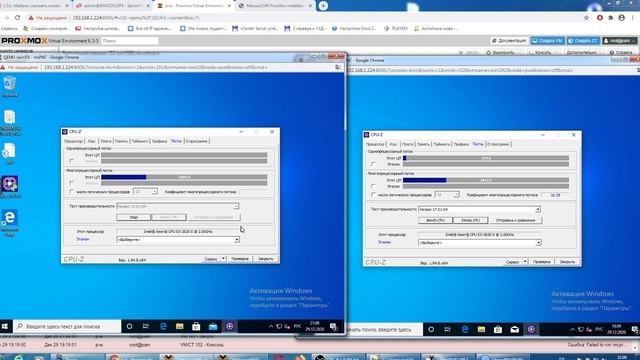
Task: Open Task View in left VM taskbar
Action: 146,326
